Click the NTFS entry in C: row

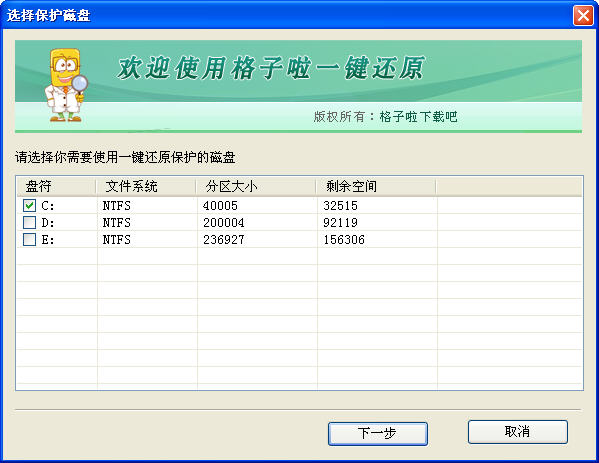(x=117, y=206)
